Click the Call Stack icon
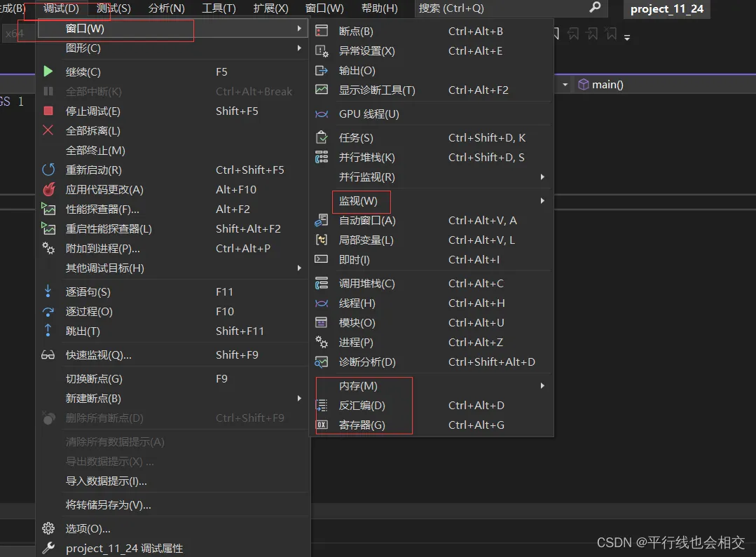The width and height of the screenshot is (756, 557). point(322,283)
